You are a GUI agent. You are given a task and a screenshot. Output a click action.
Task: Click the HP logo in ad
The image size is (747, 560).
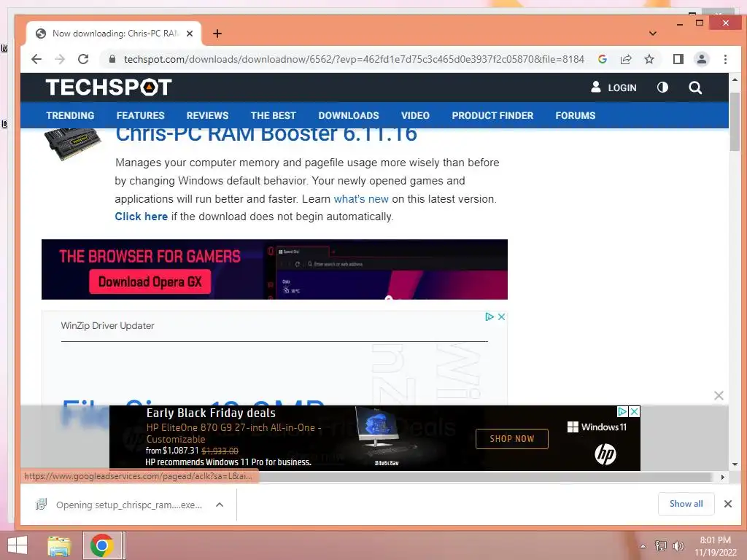tap(605, 454)
